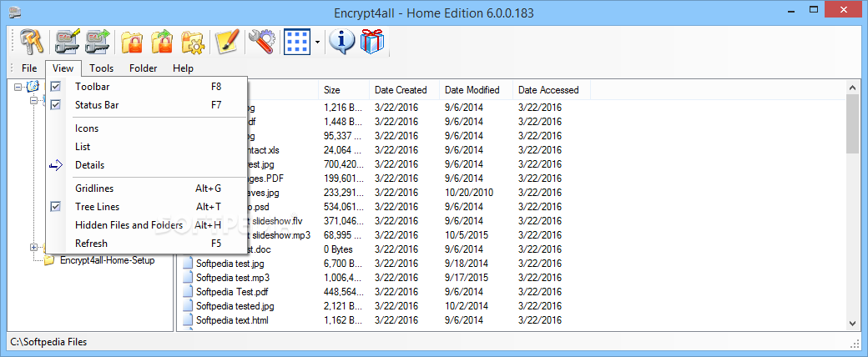Screen dimensions: 868x357
Task: Click the locked folder encrypt icon
Action: [x=132, y=42]
